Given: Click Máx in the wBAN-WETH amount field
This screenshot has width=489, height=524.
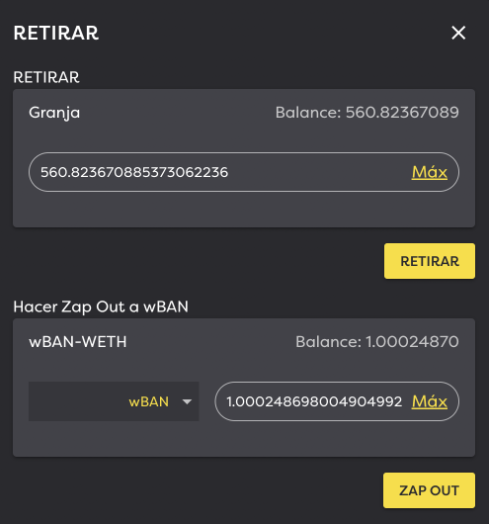Looking at the screenshot, I should click(430, 401).
